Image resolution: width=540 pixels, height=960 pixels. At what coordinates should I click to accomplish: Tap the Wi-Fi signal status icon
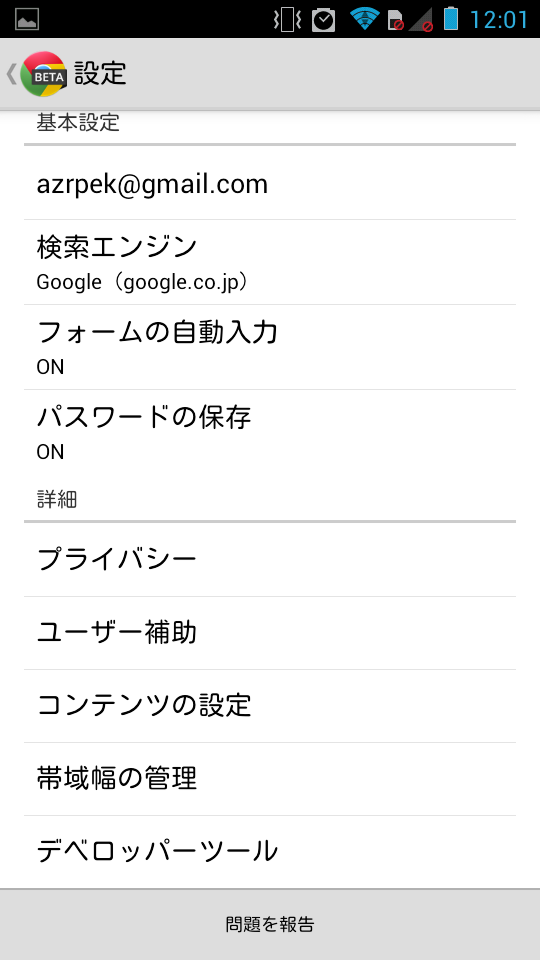pos(365,19)
